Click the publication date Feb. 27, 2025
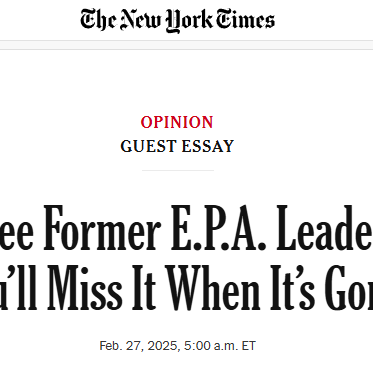This screenshot has height=379, width=373. (138, 346)
